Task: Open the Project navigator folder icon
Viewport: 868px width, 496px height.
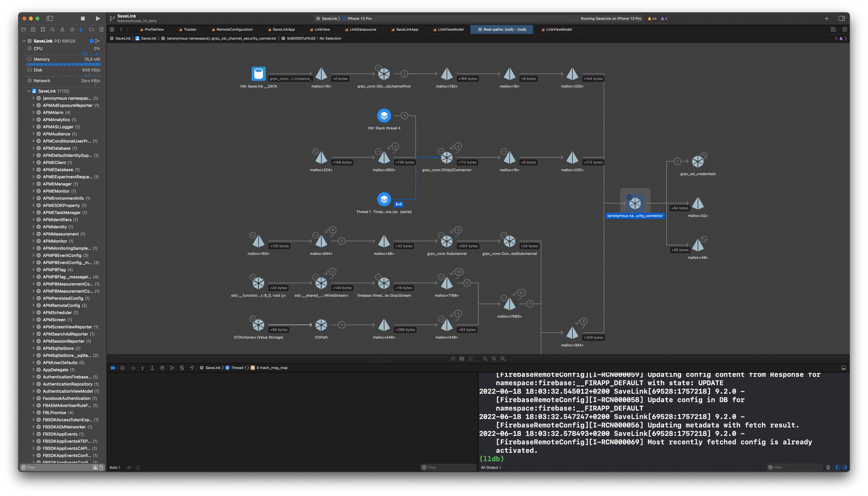Action: (23, 30)
